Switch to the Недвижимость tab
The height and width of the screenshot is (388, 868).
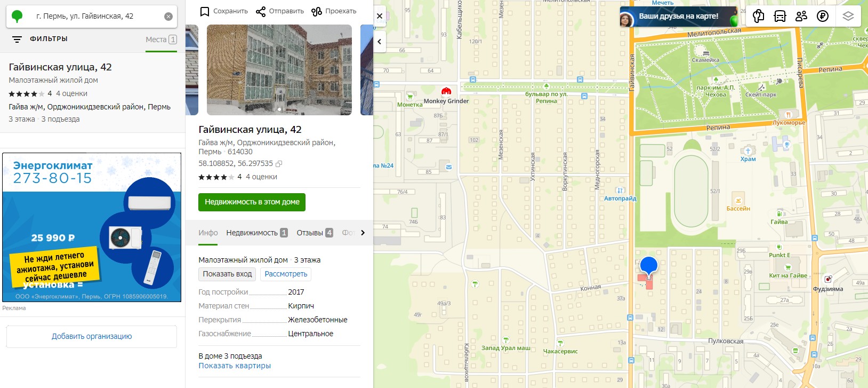(x=256, y=233)
